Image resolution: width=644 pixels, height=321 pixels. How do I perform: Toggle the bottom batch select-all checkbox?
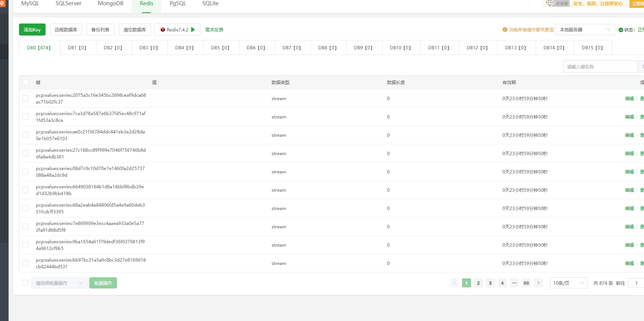click(x=25, y=283)
